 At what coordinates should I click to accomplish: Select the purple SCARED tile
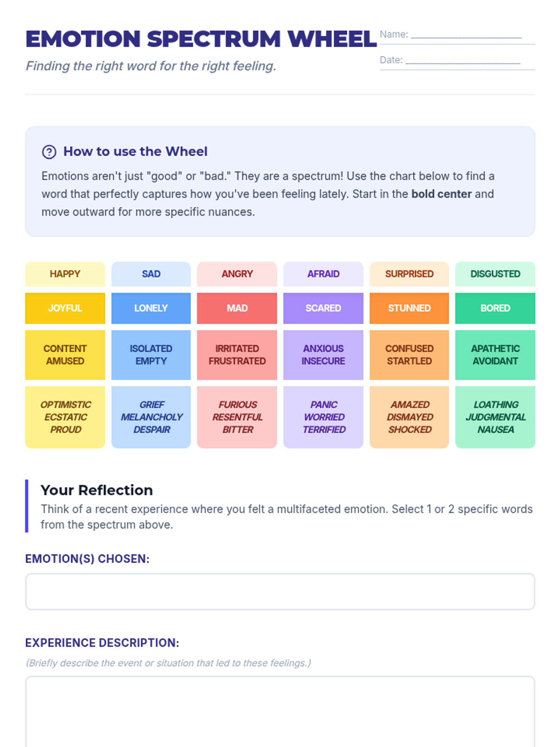[x=323, y=308]
